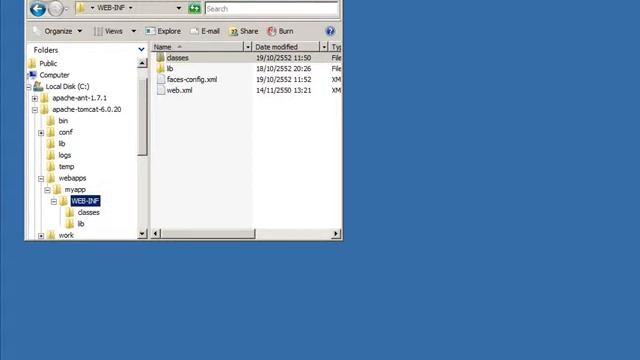Select the conf folder in tree
This screenshot has height=360, width=640.
pos(65,132)
